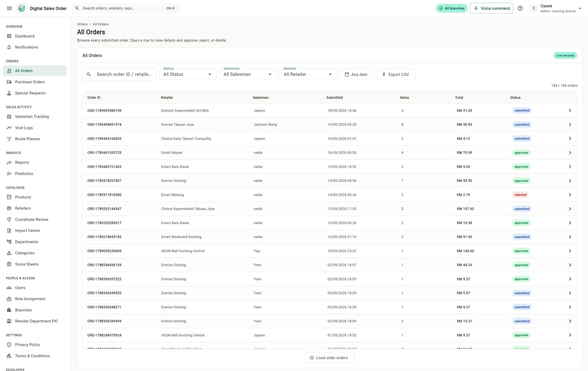Click the Score Sheets icon
Image resolution: width=588 pixels, height=371 pixels.
point(9,264)
